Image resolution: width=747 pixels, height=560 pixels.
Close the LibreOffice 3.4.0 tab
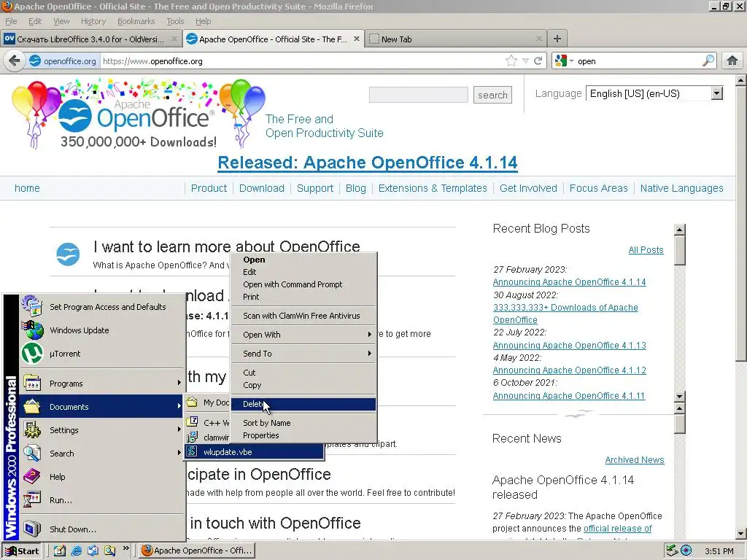coord(174,39)
